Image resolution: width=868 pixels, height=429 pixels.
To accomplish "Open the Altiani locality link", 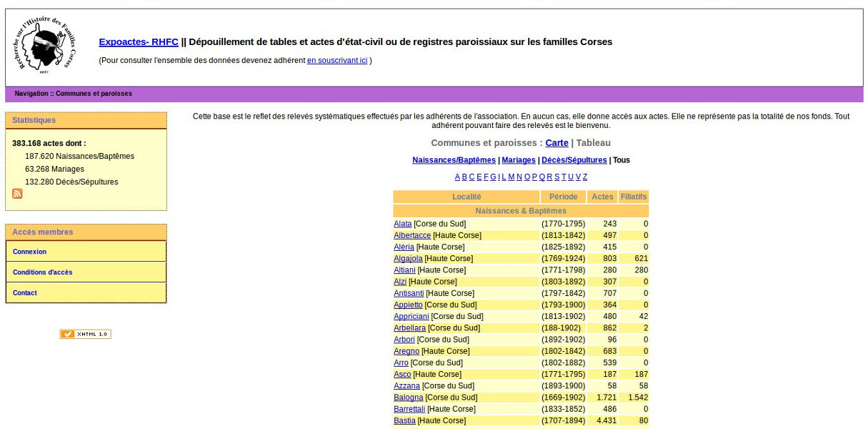I will point(404,270).
